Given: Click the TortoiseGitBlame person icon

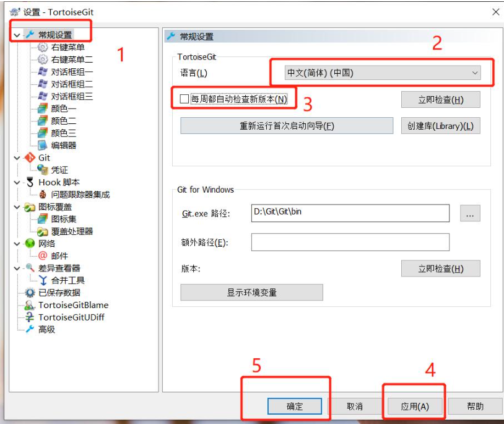Looking at the screenshot, I should (30, 305).
